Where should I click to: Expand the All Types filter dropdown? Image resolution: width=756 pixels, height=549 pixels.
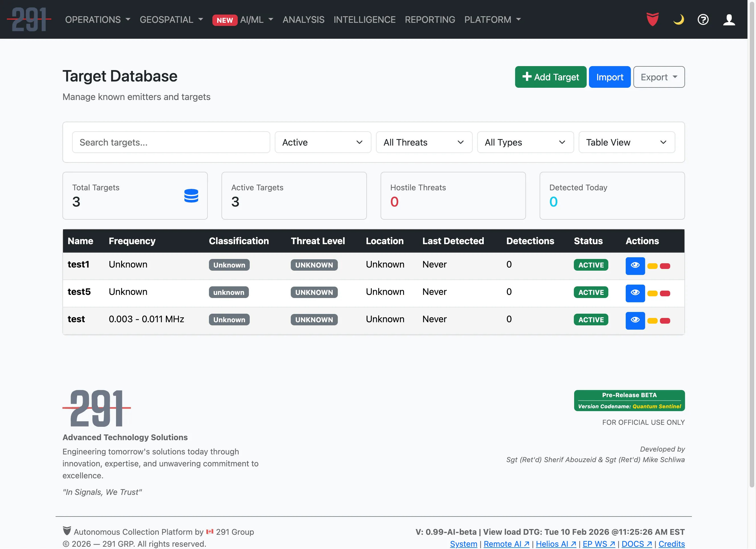(x=525, y=142)
